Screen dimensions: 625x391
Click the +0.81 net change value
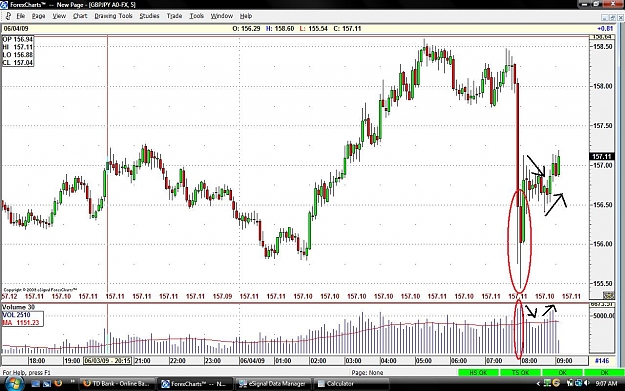(x=605, y=29)
